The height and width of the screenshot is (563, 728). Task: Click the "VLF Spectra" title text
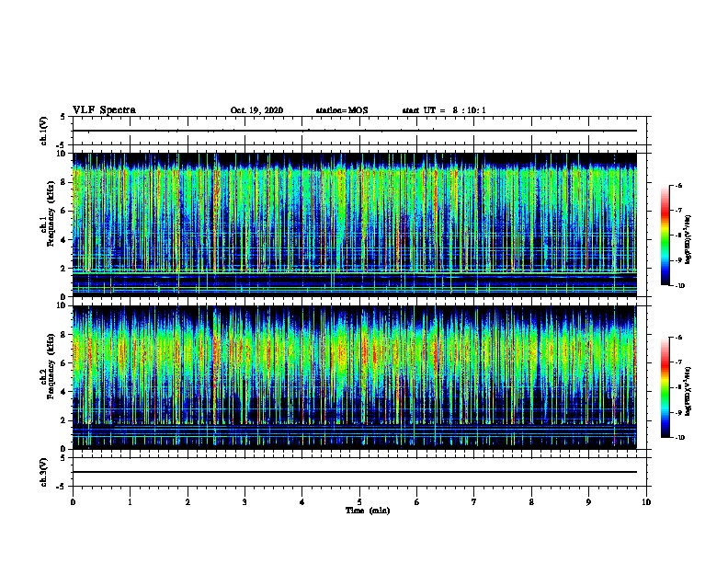pos(104,110)
